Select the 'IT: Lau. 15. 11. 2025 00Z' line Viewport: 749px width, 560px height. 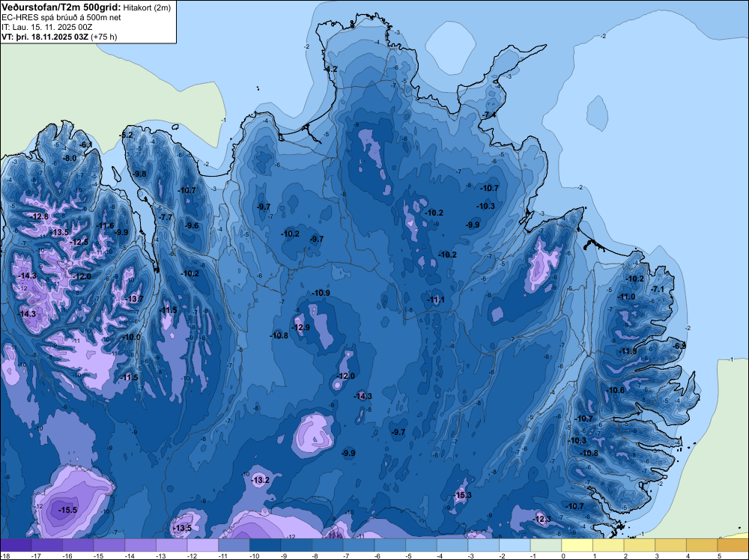pyautogui.click(x=46, y=27)
